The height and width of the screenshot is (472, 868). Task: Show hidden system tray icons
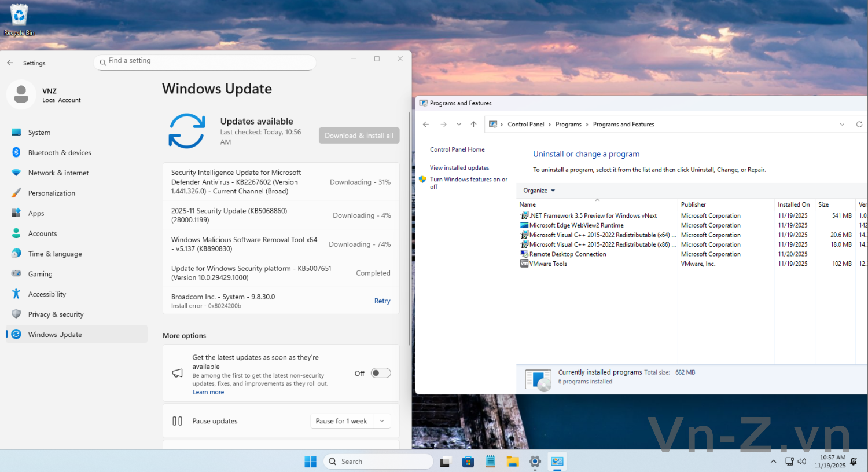tap(773, 462)
